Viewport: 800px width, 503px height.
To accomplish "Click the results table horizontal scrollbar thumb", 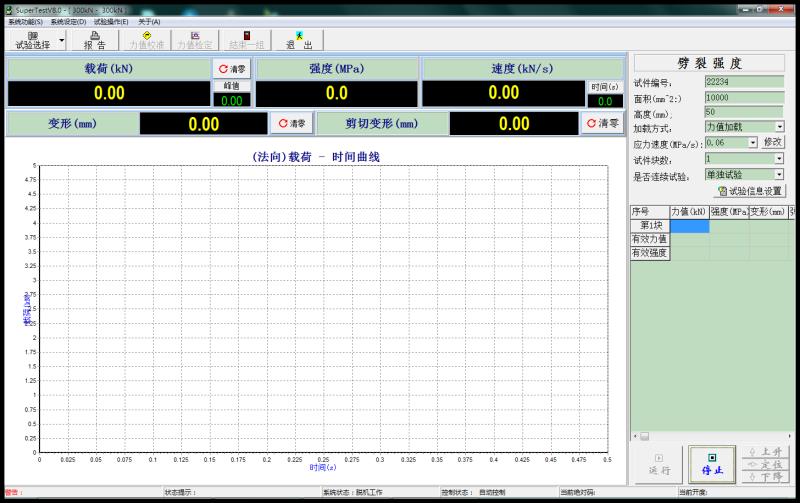I will (x=645, y=436).
